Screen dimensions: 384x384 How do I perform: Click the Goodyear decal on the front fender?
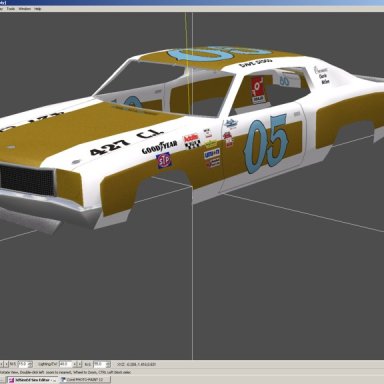tap(159, 147)
